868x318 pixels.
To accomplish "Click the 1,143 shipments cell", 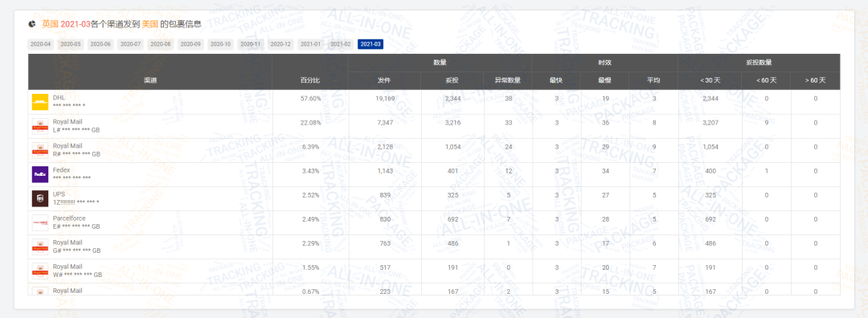I will click(385, 171).
